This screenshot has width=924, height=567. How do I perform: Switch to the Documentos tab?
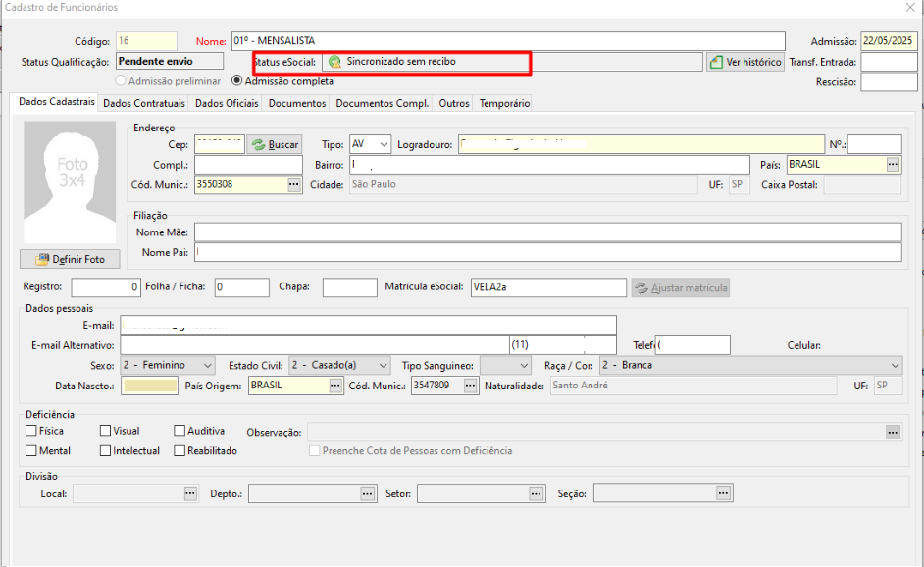297,103
